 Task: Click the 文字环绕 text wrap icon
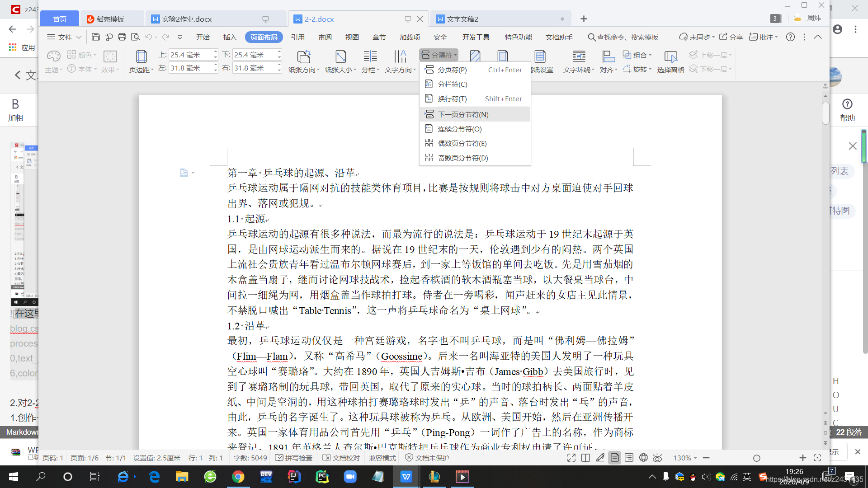579,61
